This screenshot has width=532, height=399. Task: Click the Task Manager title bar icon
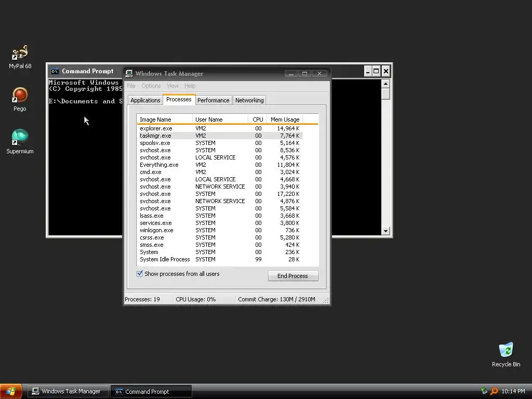[x=129, y=74]
